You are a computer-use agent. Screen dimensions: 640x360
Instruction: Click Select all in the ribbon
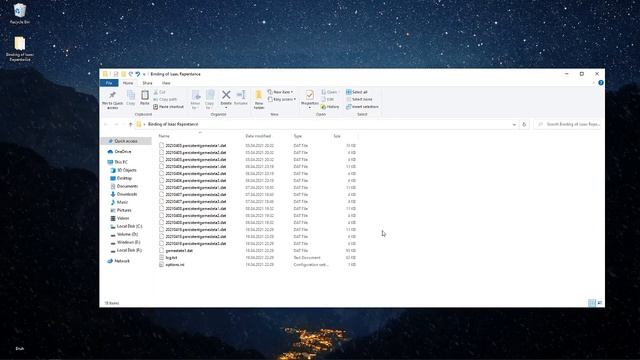(357, 92)
